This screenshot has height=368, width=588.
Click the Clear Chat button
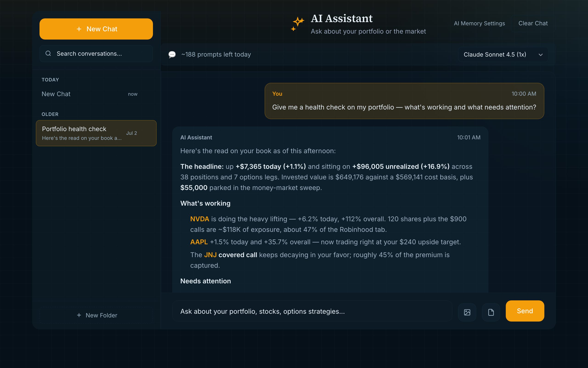click(x=533, y=23)
